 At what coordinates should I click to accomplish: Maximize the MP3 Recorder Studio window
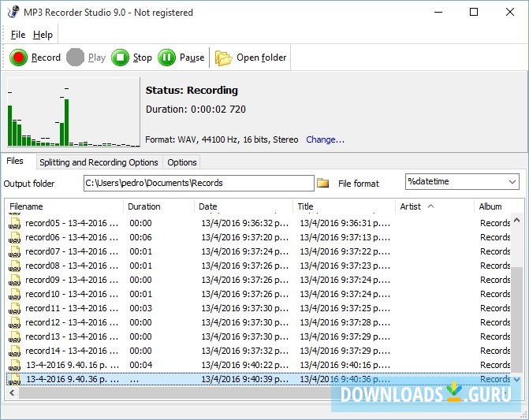click(474, 12)
